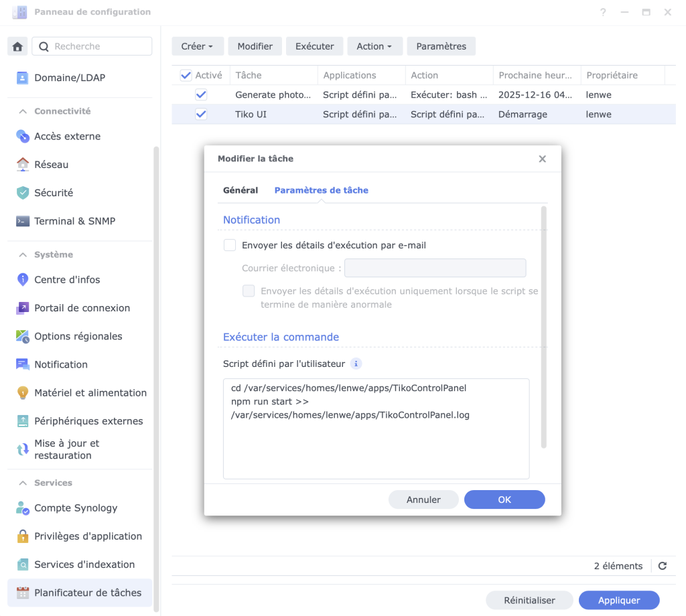Uncheck the Tiko UI task checkbox
Image resolution: width=686 pixels, height=616 pixels.
pos(201,114)
